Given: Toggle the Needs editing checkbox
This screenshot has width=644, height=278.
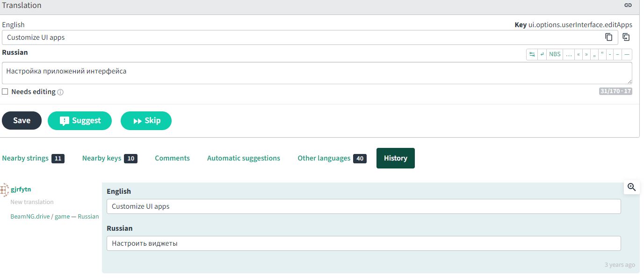Looking at the screenshot, I should [x=5, y=92].
